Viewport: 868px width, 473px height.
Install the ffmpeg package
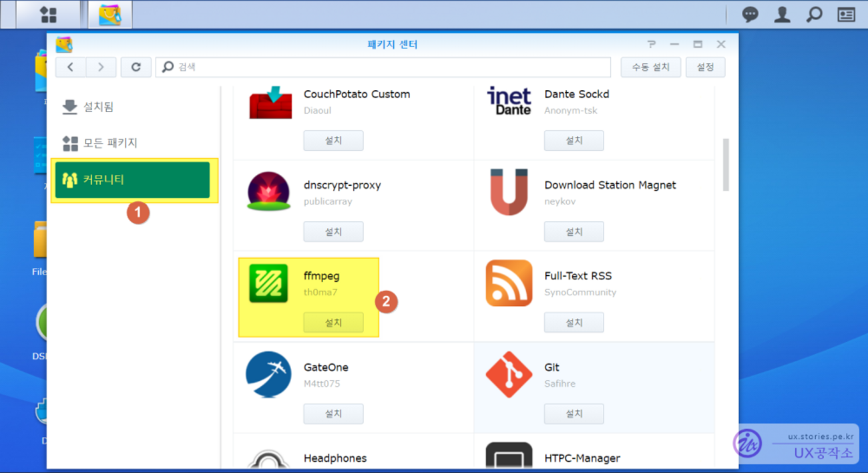(x=333, y=323)
